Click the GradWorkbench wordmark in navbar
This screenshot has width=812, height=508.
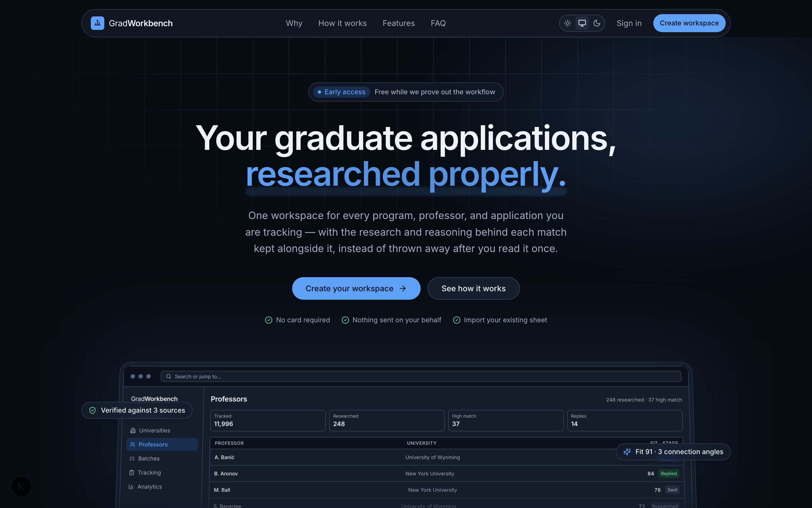point(141,23)
